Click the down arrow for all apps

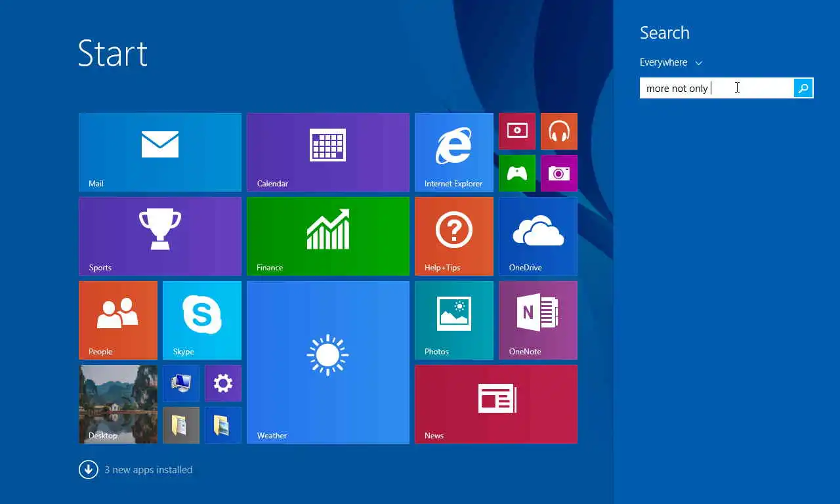(89, 469)
